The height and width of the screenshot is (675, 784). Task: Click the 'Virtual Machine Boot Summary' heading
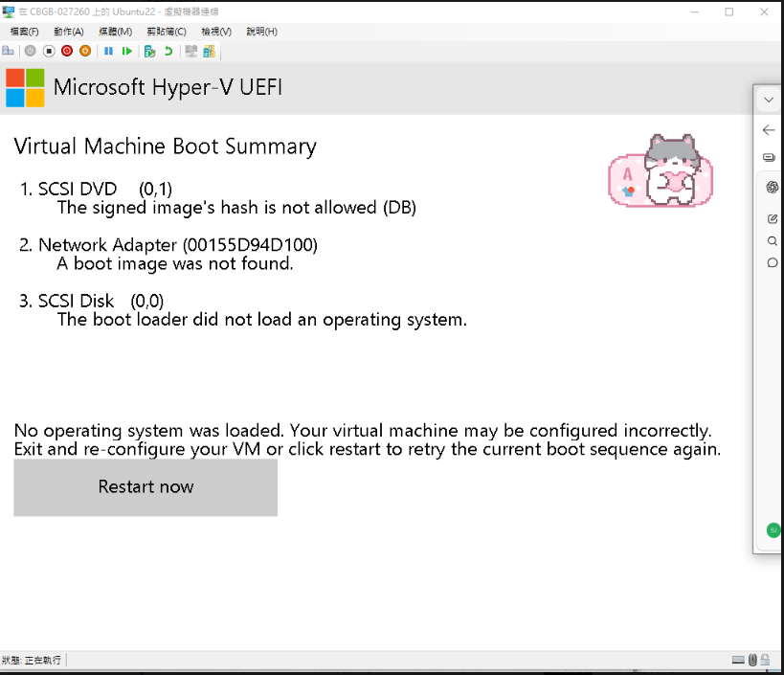point(165,147)
